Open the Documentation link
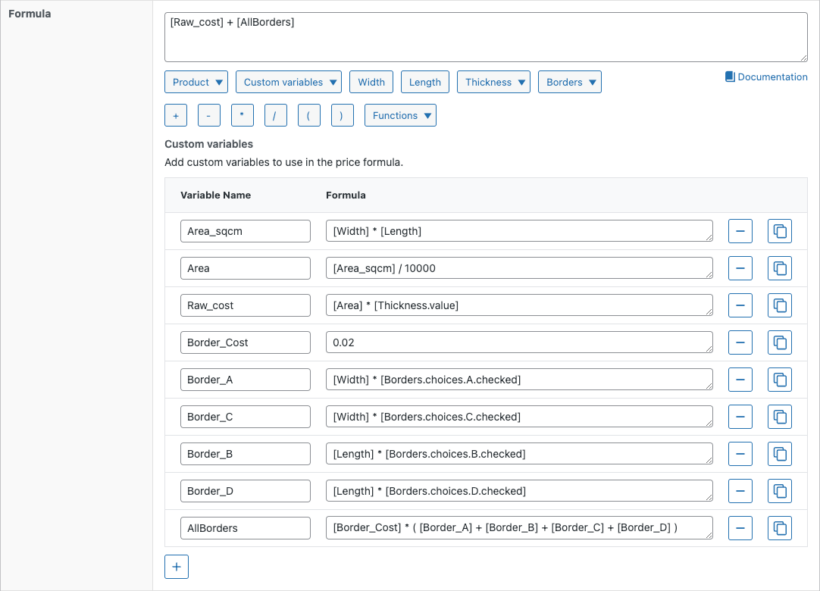 coord(766,77)
